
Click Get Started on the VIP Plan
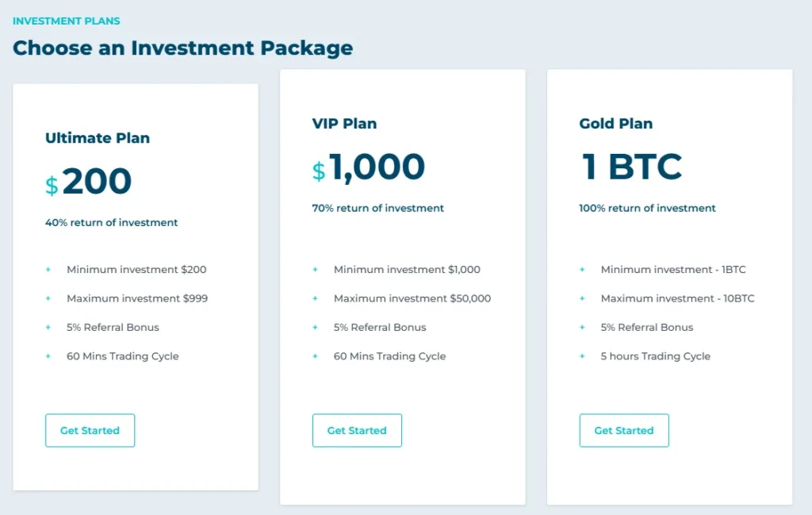point(357,430)
